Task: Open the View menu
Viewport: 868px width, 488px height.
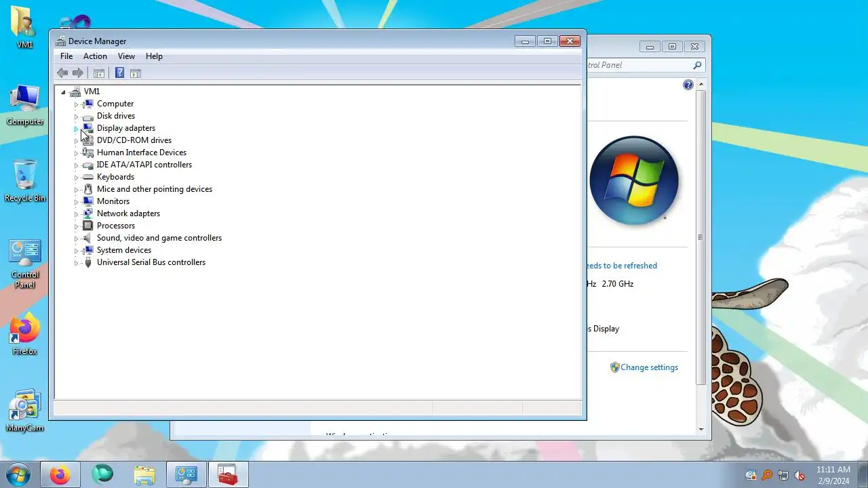Action: pos(126,56)
